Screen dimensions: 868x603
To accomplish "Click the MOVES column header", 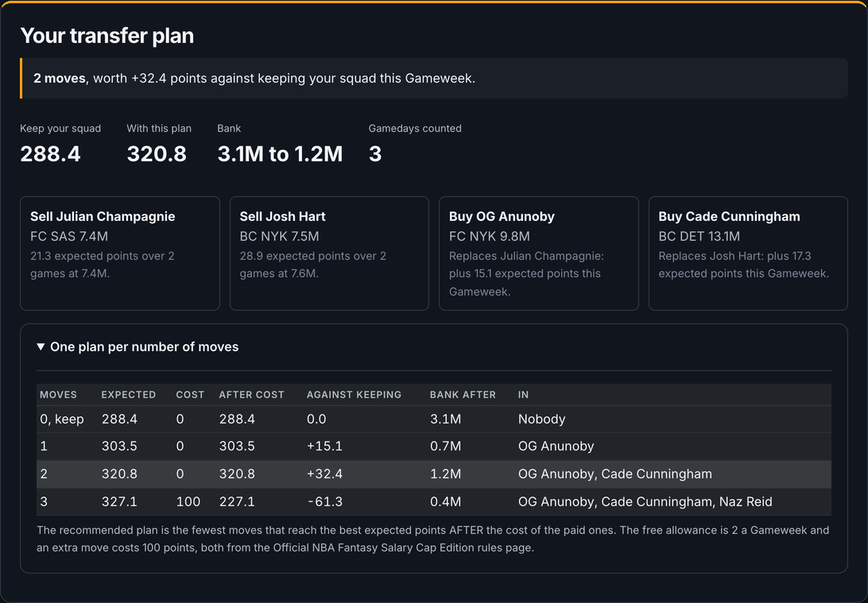I will tap(58, 394).
